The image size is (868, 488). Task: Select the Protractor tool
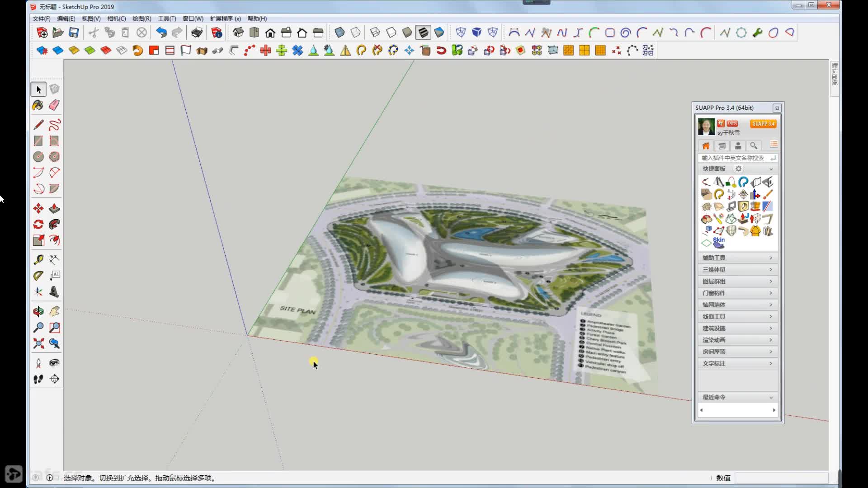38,276
